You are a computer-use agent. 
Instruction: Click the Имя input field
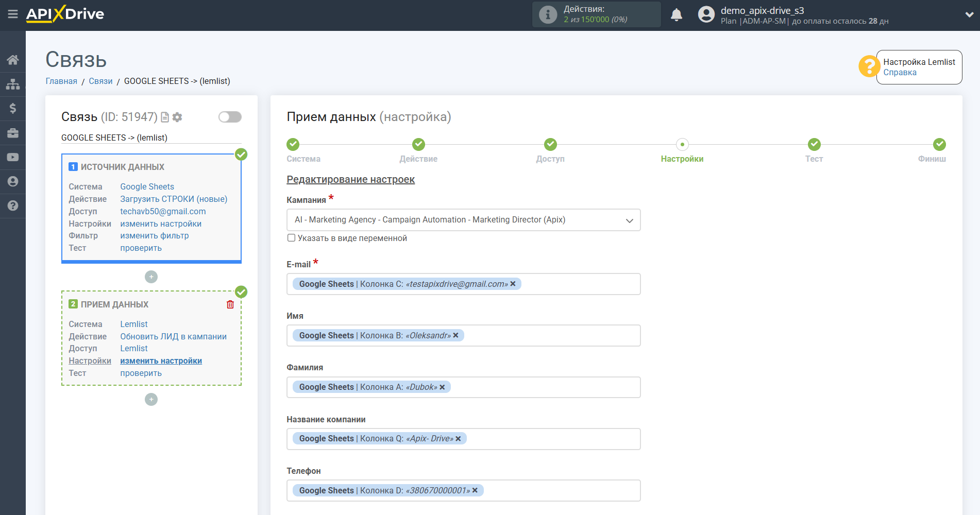pyautogui.click(x=463, y=336)
